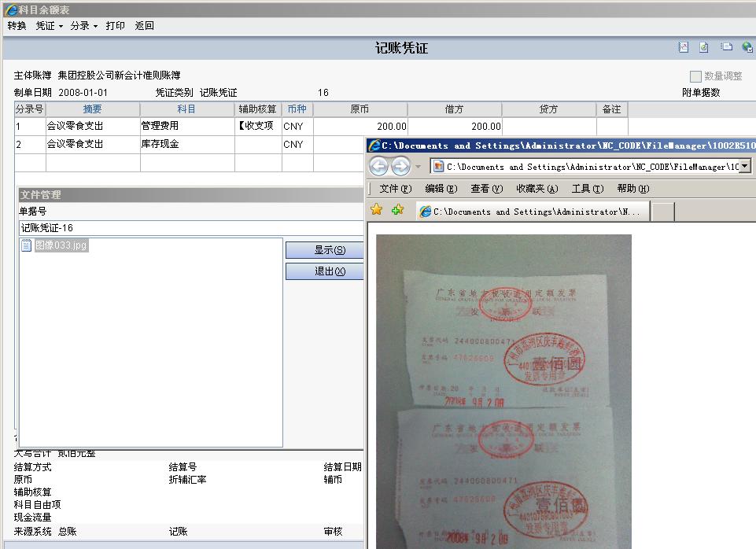
Task: Click the yellow Favorites star icon
Action: click(377, 210)
